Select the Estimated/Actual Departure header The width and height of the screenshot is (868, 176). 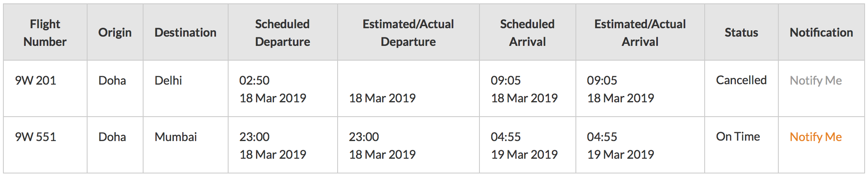[408, 32]
